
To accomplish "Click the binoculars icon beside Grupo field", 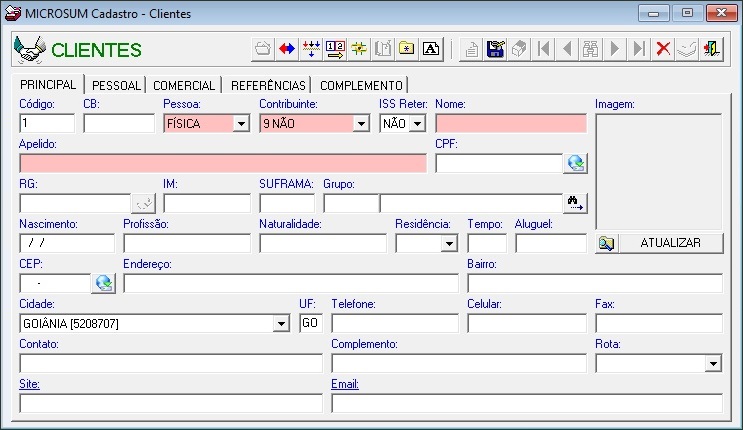I will pyautogui.click(x=575, y=203).
